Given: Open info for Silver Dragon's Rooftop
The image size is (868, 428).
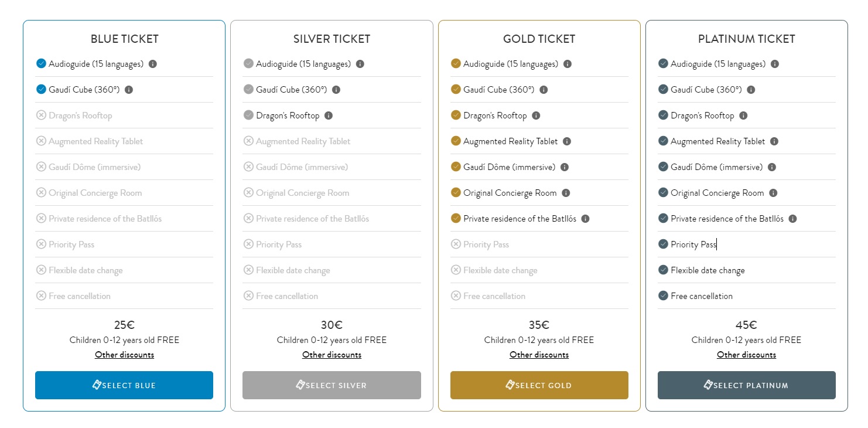Looking at the screenshot, I should pyautogui.click(x=329, y=116).
